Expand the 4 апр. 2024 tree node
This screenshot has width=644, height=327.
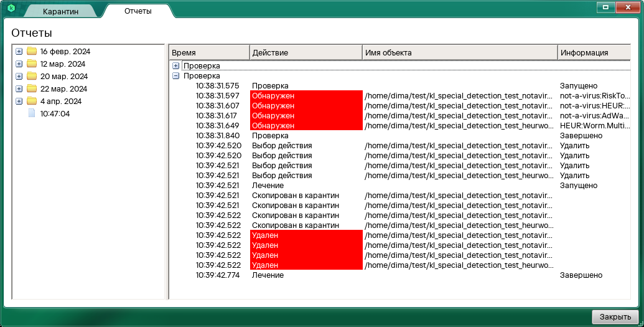19,101
